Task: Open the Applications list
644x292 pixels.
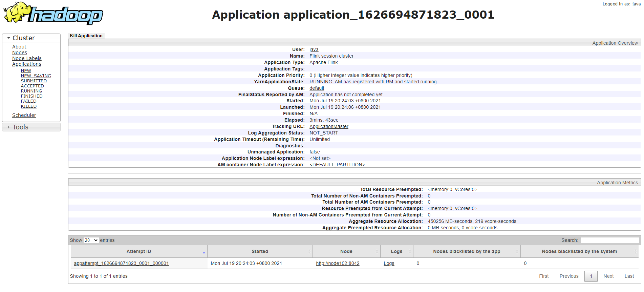Action: [27, 64]
